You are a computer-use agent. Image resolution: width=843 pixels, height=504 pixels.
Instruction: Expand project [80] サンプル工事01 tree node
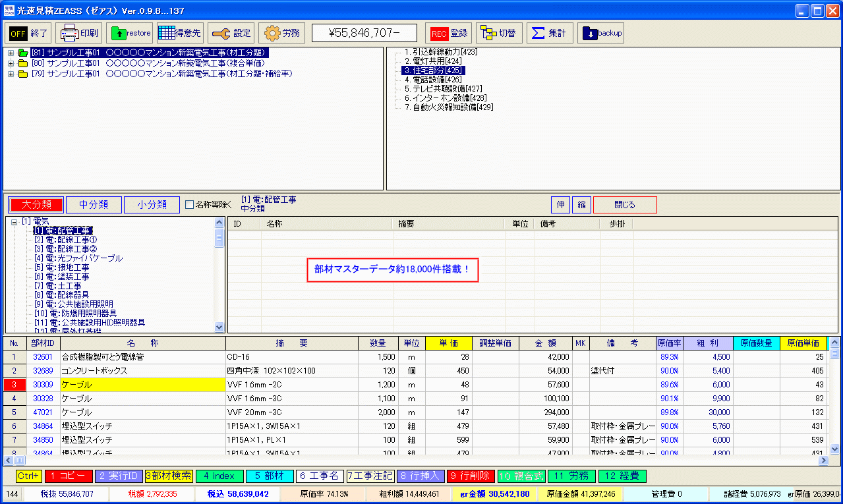(x=11, y=63)
